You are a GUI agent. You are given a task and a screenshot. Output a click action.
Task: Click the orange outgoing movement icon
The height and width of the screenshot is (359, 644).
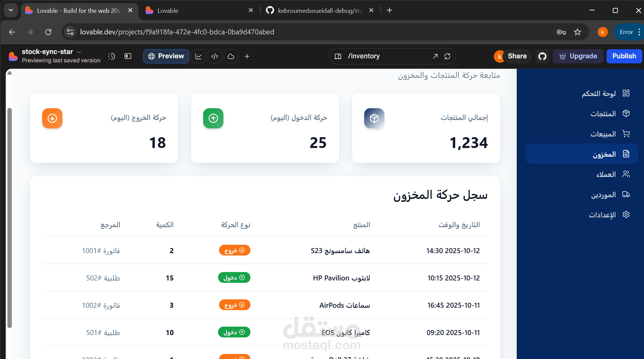[52, 118]
